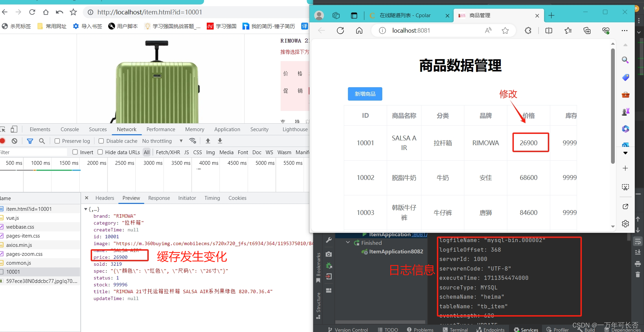The width and height of the screenshot is (644, 332).
Task: Select the Response tab of the request
Action: 159,198
